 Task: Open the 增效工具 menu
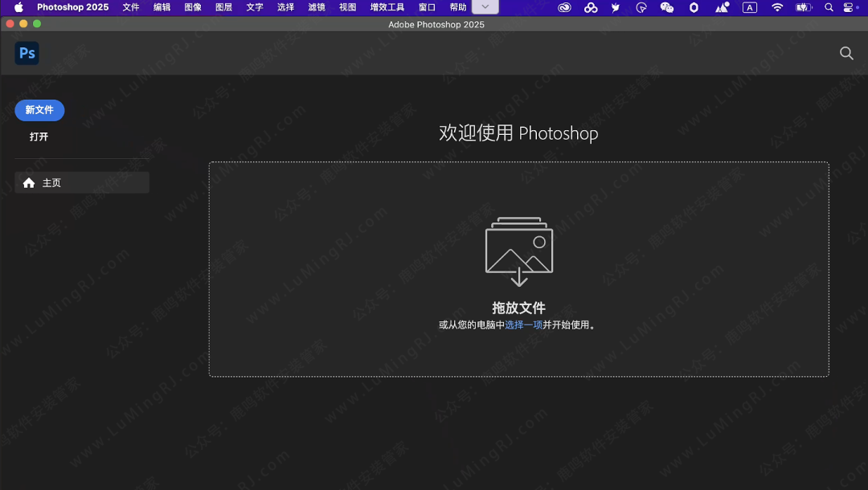(387, 7)
